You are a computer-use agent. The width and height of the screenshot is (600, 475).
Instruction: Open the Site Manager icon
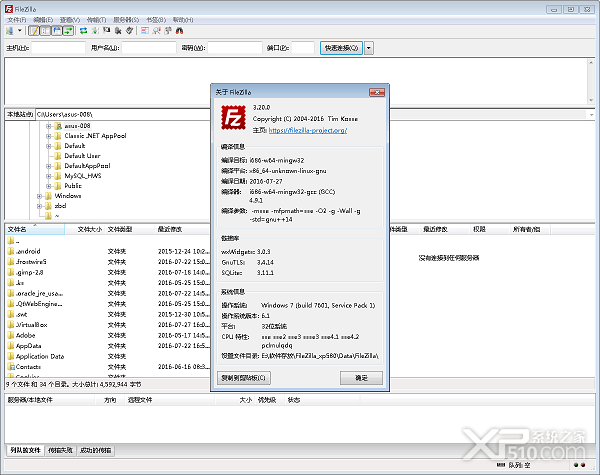pos(10,31)
